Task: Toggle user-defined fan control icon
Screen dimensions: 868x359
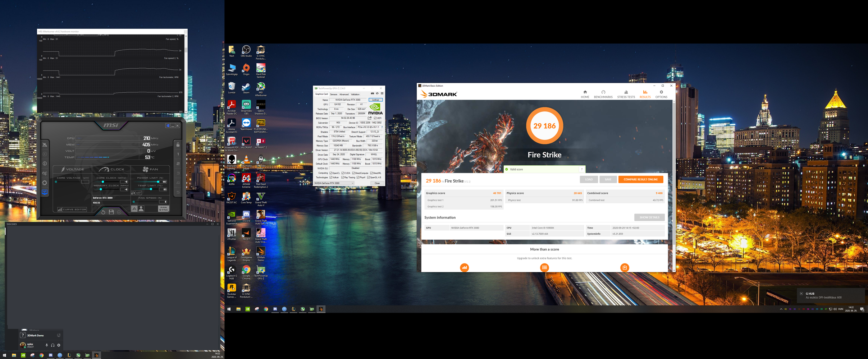Action: tap(141, 208)
